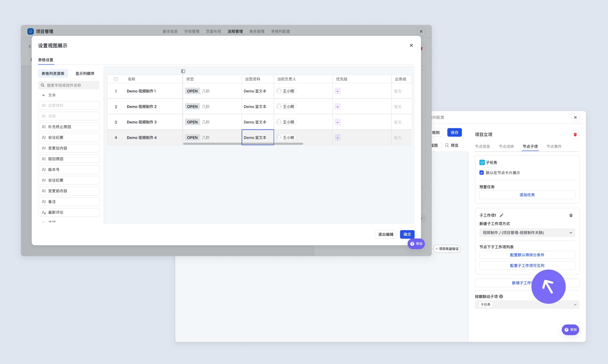Click 配置默认筛排分条件 button
608x364 pixels.
point(527,255)
